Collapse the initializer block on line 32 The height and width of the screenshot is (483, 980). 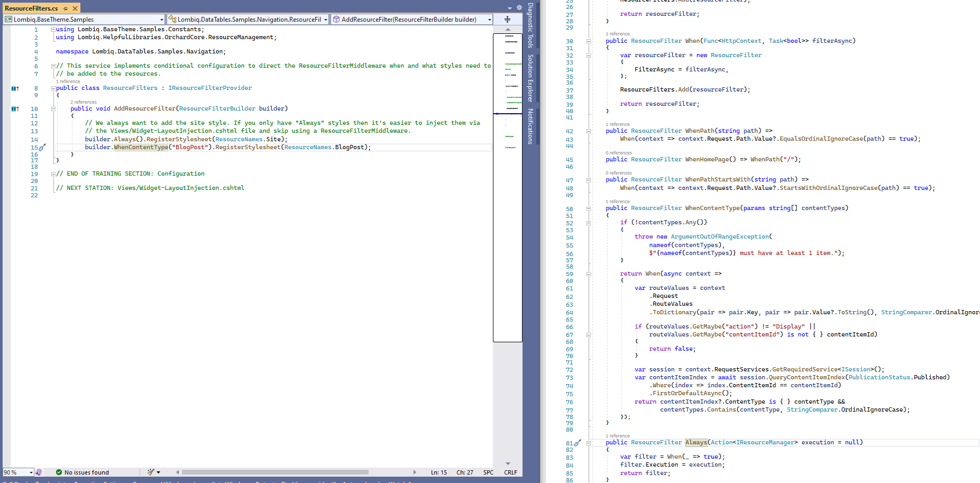(x=588, y=56)
